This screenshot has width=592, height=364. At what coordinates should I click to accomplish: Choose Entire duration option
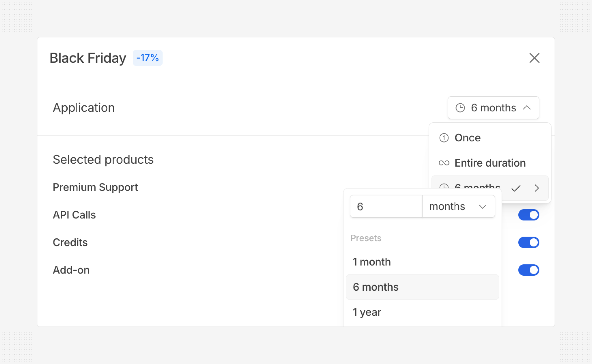[490, 163]
